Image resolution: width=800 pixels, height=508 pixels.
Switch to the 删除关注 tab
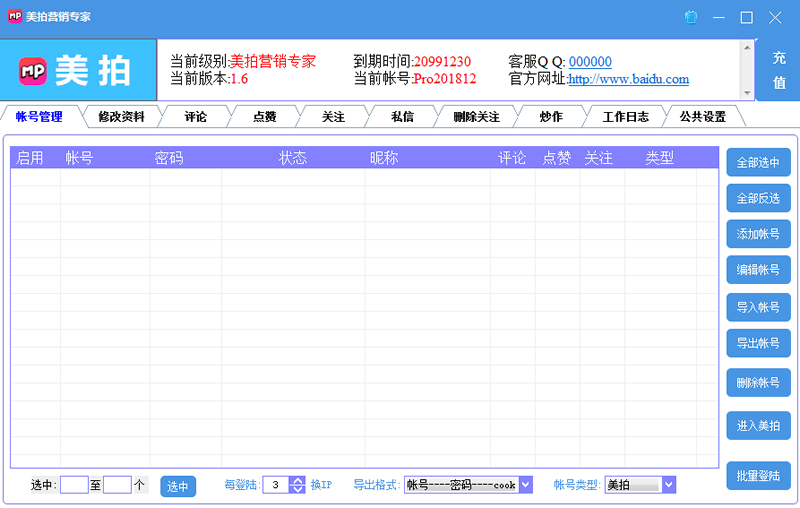click(477, 117)
